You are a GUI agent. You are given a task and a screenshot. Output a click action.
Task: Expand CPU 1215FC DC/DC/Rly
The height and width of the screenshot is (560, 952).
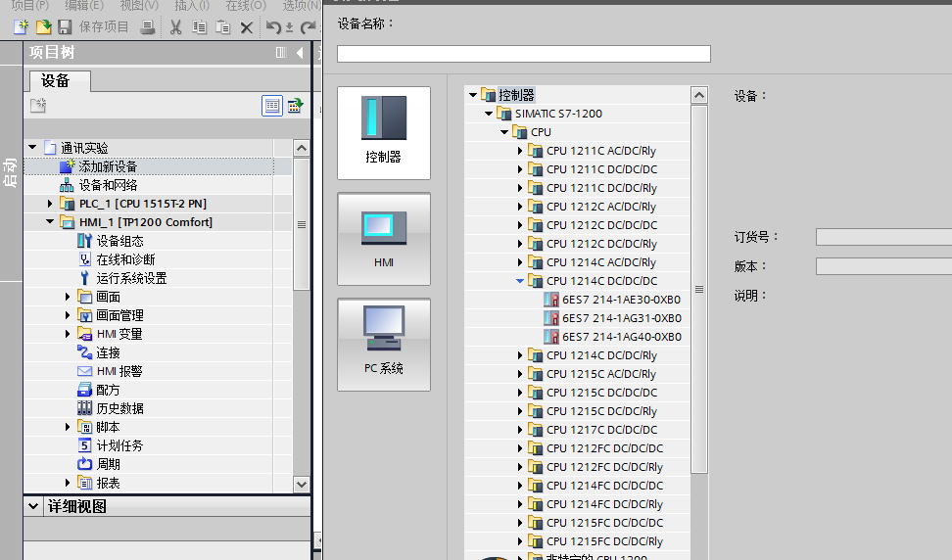point(520,541)
